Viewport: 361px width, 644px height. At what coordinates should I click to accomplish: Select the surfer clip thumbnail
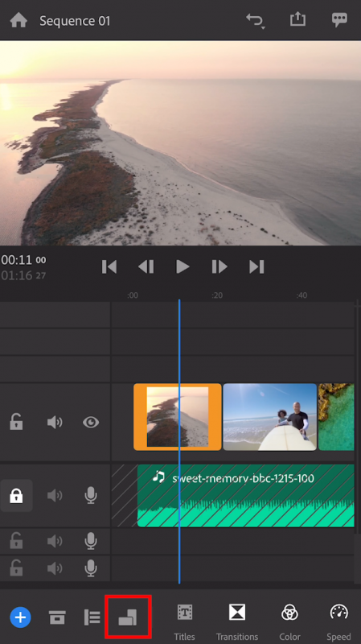tap(270, 417)
